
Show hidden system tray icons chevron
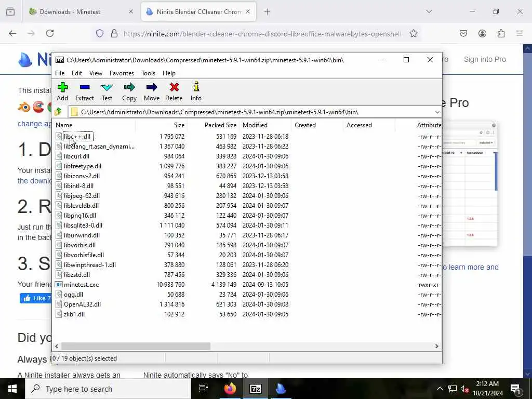click(440, 389)
